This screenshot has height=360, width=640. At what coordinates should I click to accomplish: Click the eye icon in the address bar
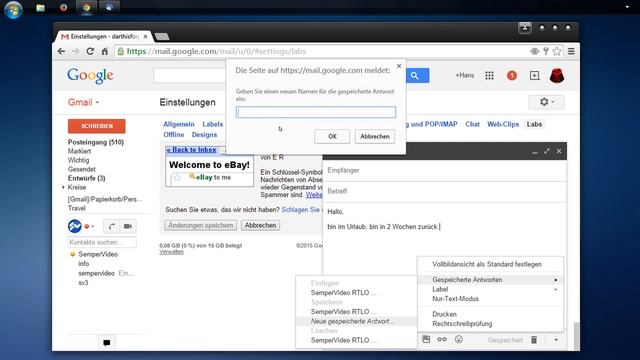[x=534, y=51]
